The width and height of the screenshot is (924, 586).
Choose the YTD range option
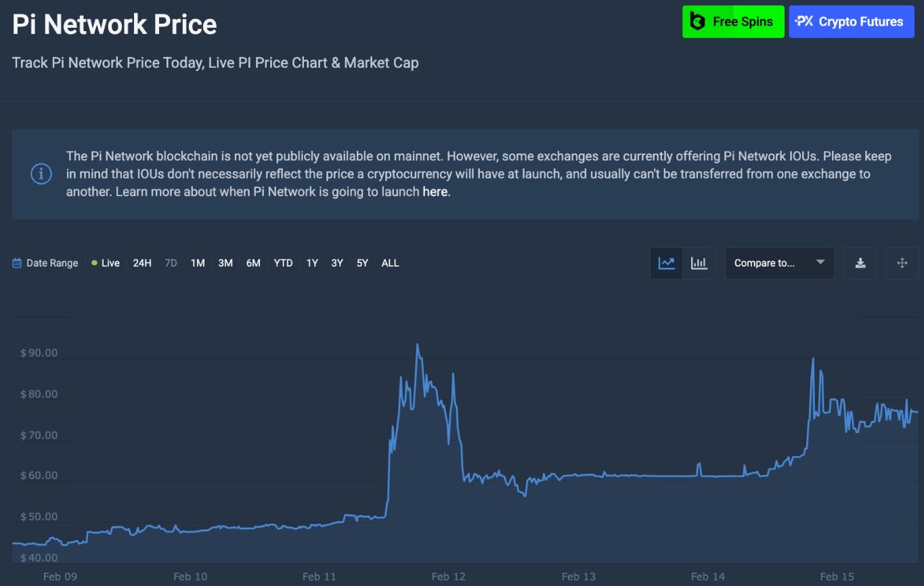(283, 263)
